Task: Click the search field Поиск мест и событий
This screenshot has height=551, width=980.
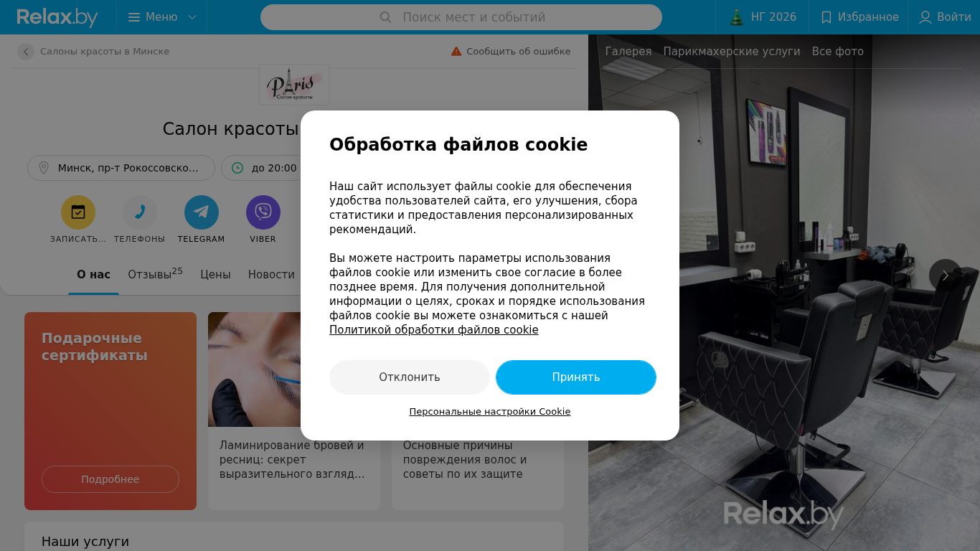Action: click(x=461, y=17)
